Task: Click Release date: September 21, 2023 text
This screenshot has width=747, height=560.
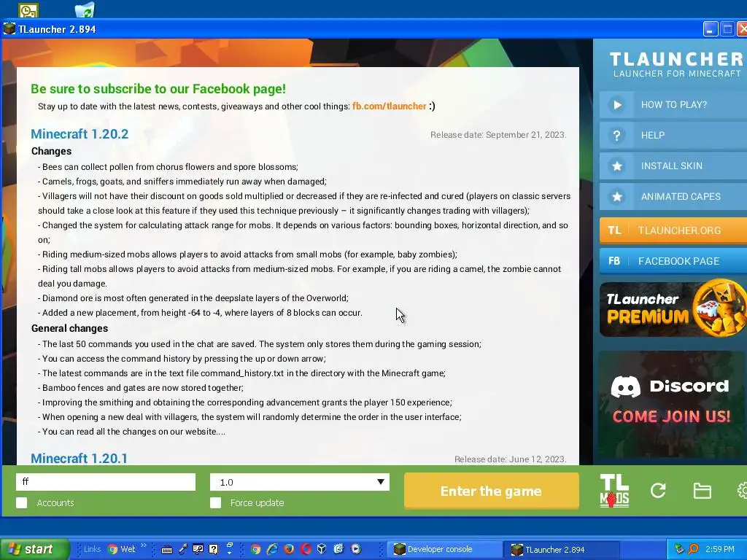Action: [498, 135]
